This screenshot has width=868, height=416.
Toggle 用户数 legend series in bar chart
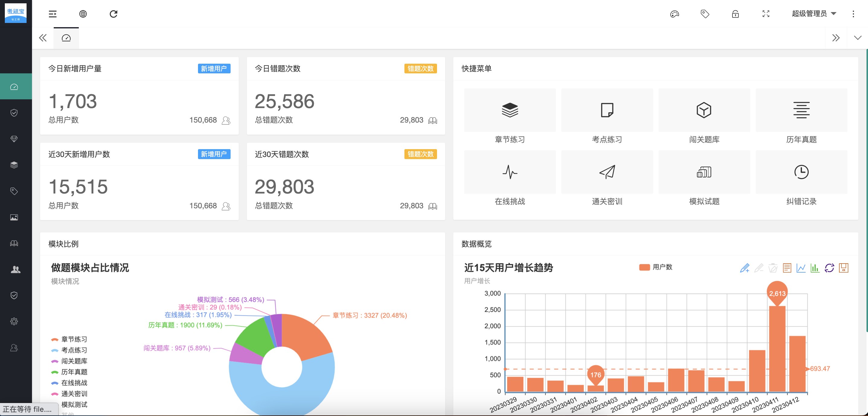tap(656, 267)
